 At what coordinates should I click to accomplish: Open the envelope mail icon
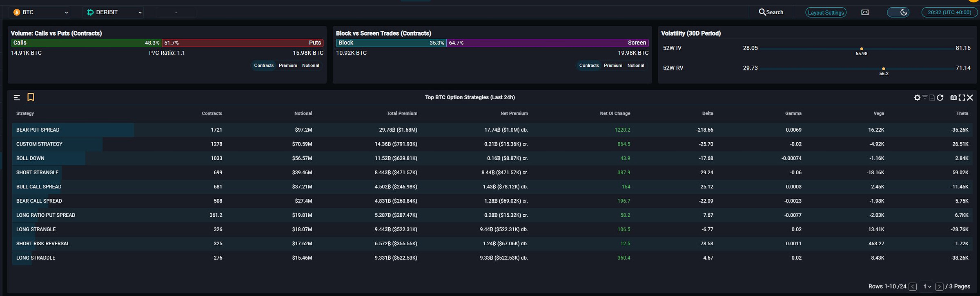[865, 12]
